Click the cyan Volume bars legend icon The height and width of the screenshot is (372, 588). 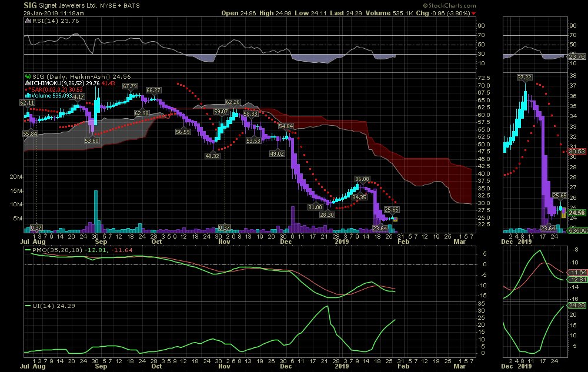[28, 96]
